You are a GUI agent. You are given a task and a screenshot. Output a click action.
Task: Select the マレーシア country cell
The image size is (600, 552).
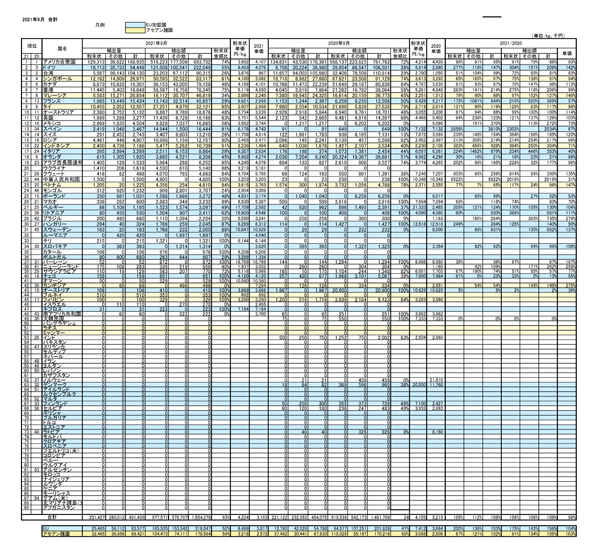tap(62, 95)
